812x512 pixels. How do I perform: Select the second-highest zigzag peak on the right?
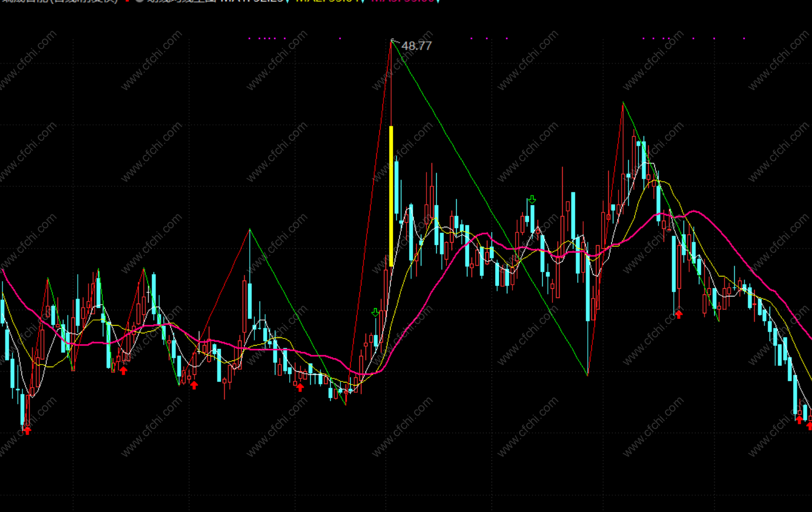(x=623, y=103)
